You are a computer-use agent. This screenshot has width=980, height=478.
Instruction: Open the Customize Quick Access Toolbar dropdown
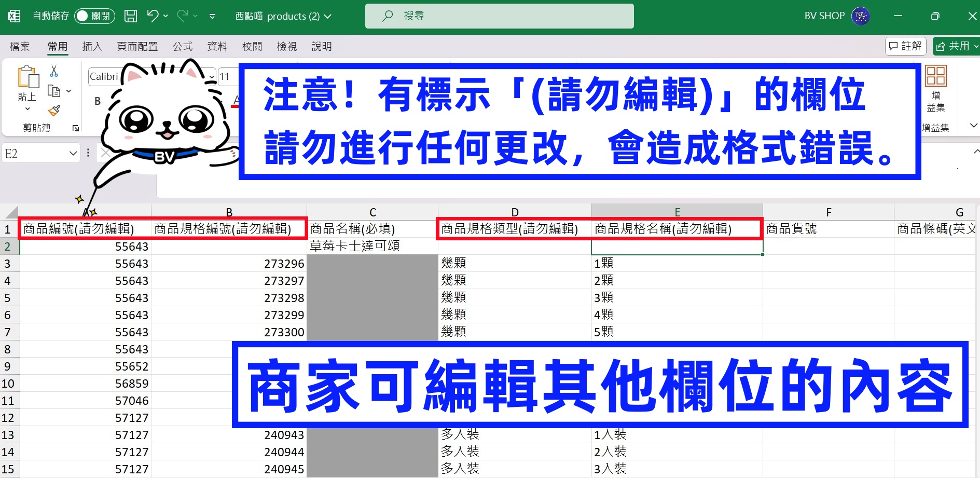212,16
